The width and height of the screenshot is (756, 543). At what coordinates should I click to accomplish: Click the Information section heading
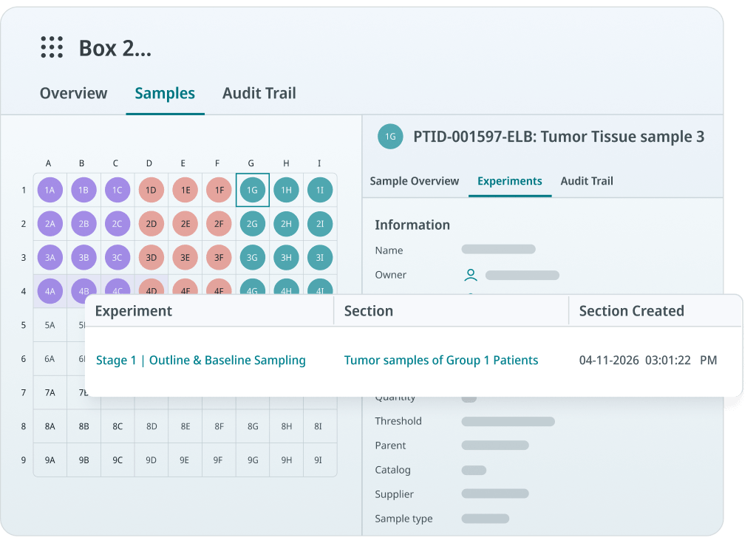coord(412,225)
